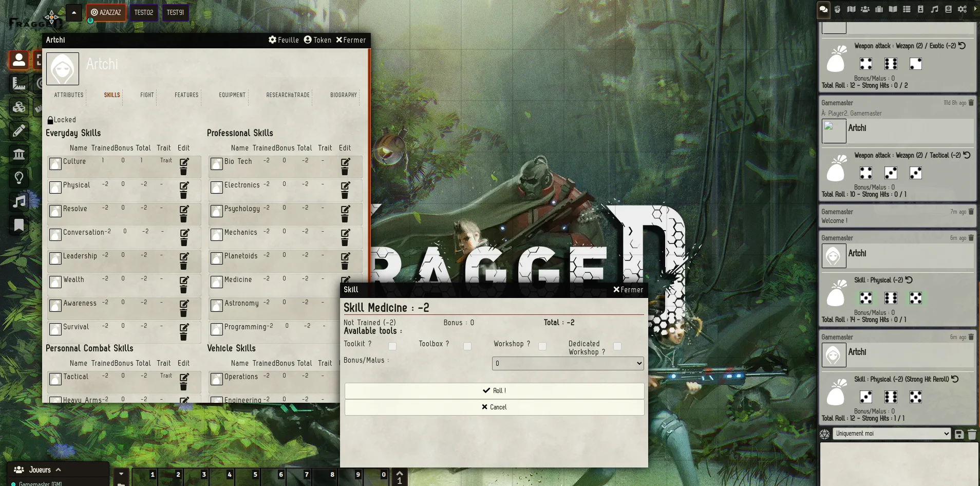Tick the Toolkit checkbox

tap(392, 346)
